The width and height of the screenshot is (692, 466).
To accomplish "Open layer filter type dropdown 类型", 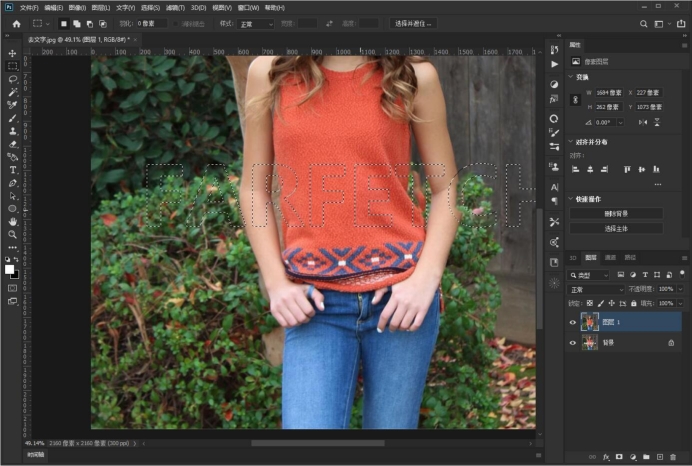I will pos(588,275).
